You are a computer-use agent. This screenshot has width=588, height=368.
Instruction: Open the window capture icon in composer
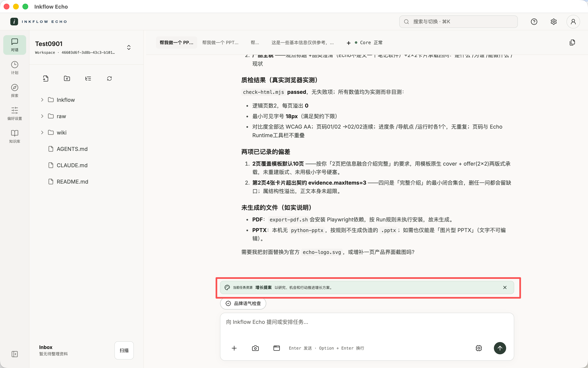point(276,348)
